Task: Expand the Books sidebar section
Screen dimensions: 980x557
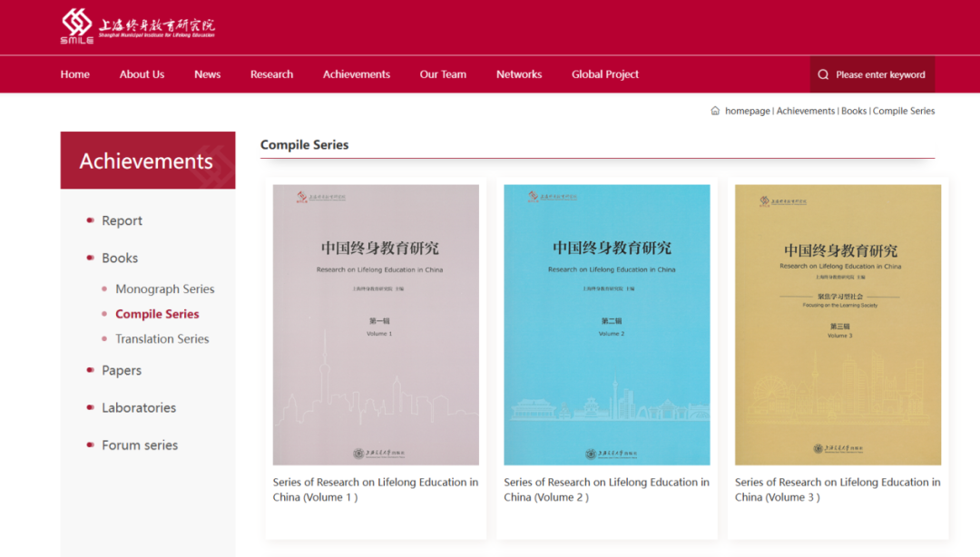Action: point(120,258)
